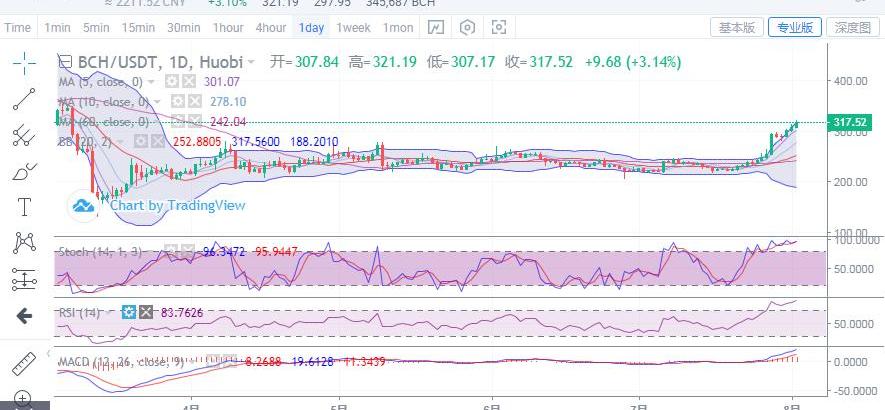Click the 317.52 current price label

tap(849, 123)
